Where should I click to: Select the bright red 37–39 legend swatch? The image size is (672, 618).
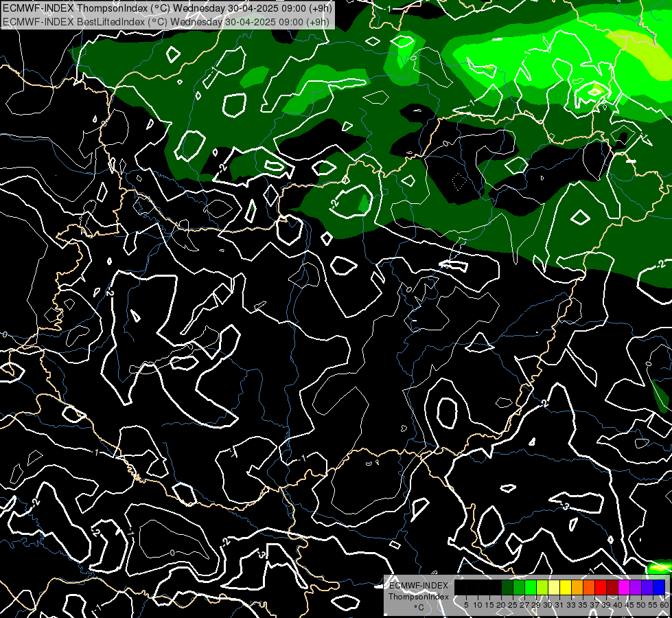(x=601, y=587)
